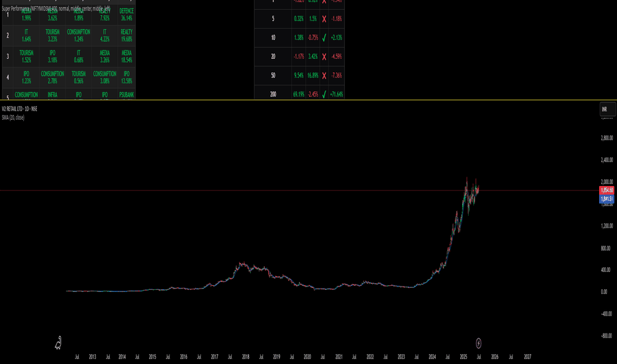Click the 2023 label on time axis
617x364 pixels.
(401, 357)
